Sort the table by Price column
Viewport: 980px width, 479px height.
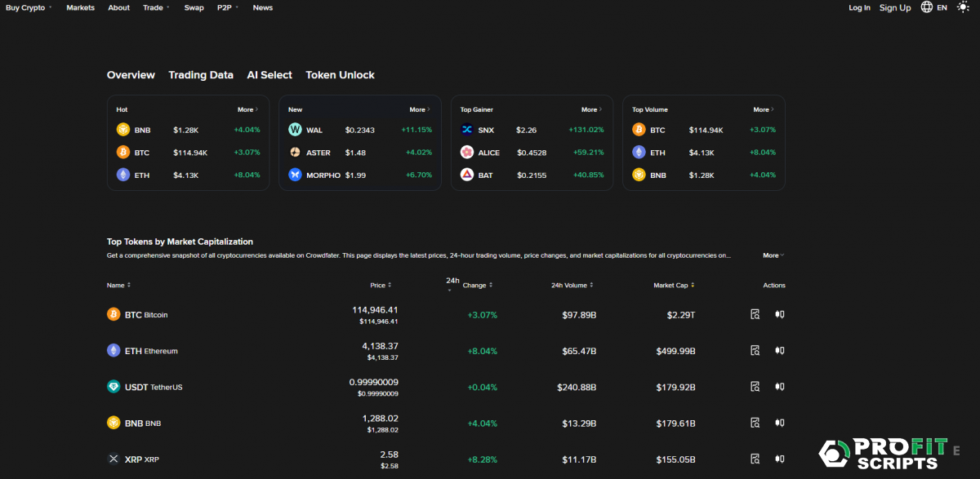381,286
